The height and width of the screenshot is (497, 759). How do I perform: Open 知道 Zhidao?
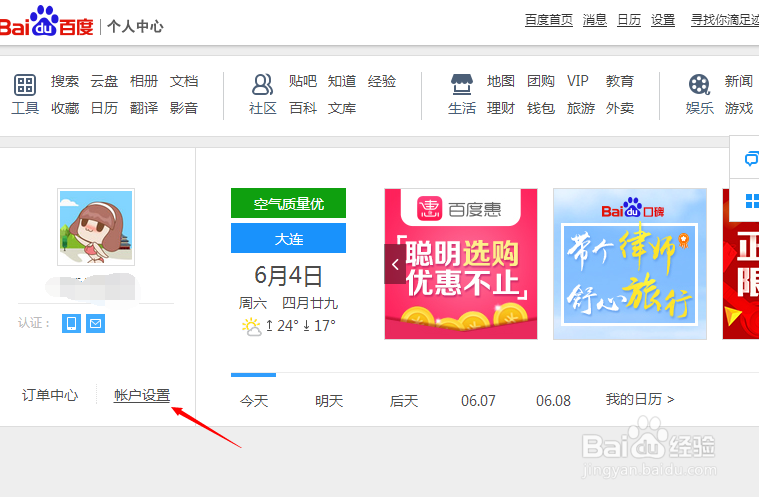click(342, 81)
